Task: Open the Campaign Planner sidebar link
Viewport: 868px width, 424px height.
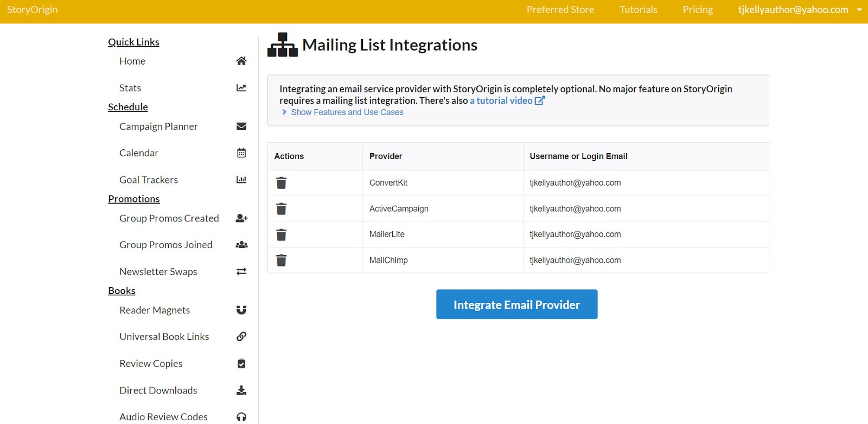Action: (158, 126)
